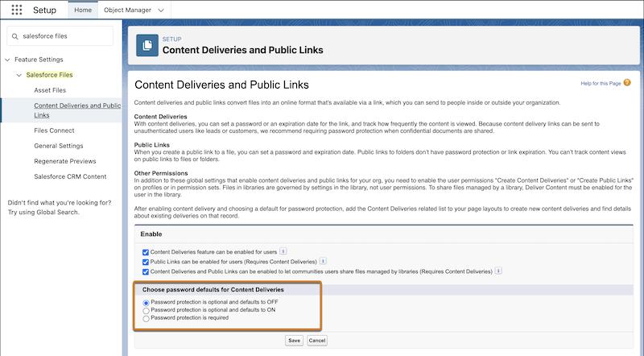This screenshot has height=356, width=644.
Task: Click the Help for this Page question icon
Action: (627, 83)
